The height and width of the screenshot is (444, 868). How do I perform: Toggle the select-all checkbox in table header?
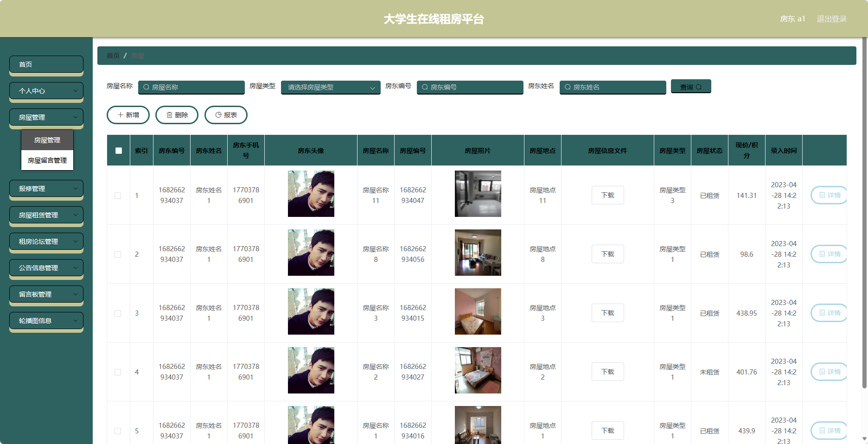pyautogui.click(x=119, y=151)
